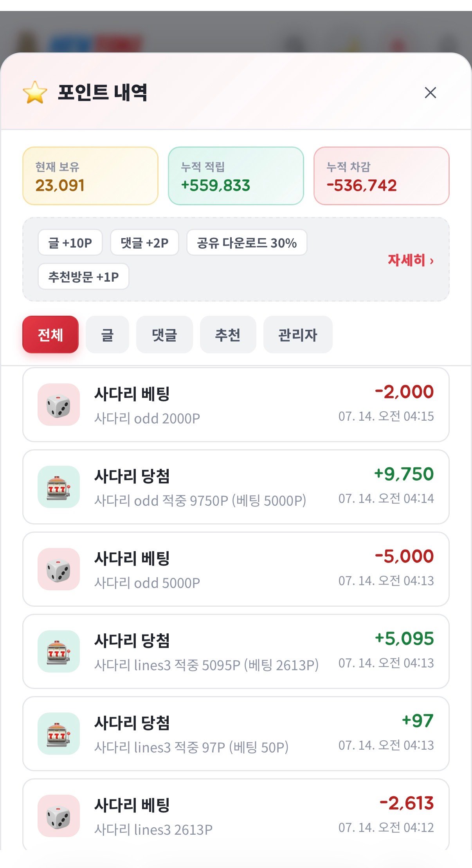This screenshot has width=472, height=868.
Task: Switch to the 추천 filter tab
Action: click(228, 335)
